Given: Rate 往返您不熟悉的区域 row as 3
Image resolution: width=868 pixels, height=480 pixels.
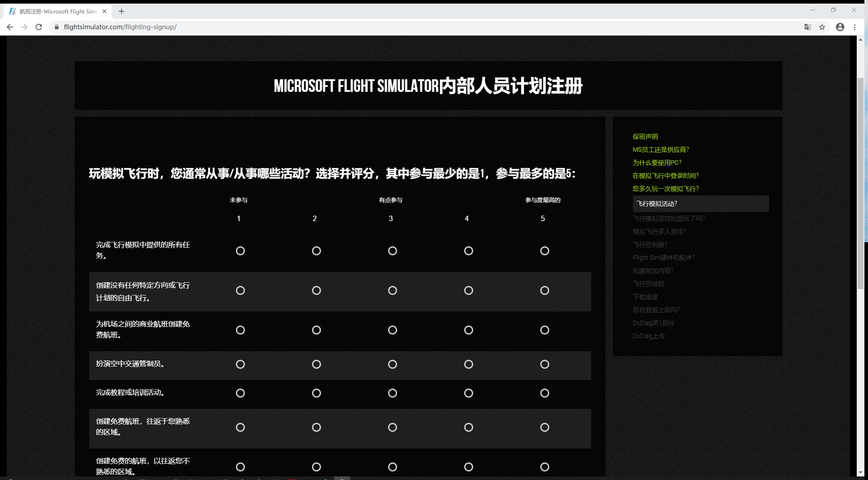Looking at the screenshot, I should tap(393, 467).
